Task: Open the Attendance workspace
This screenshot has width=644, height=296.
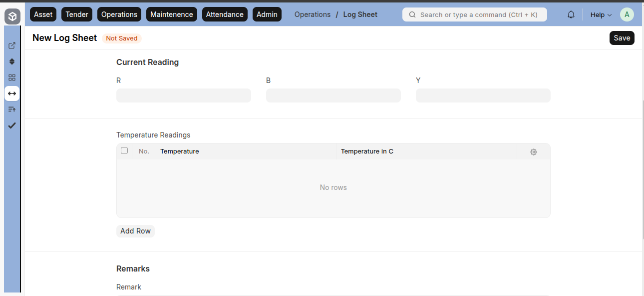Action: [225, 14]
